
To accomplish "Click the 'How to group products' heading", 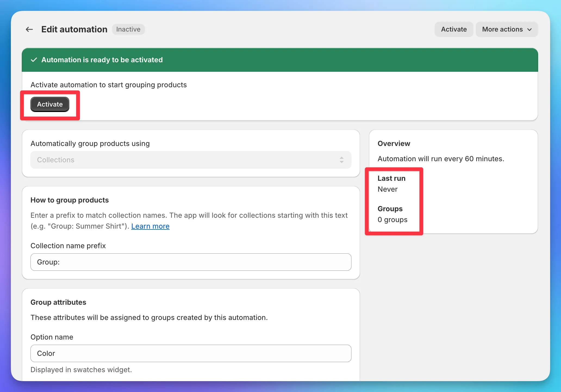I will [x=70, y=200].
